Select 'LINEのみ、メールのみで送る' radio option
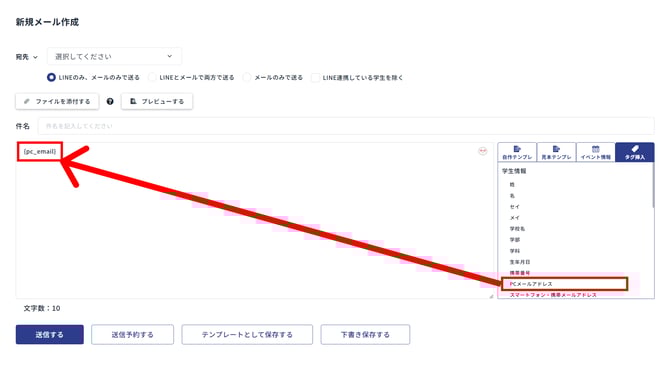The height and width of the screenshot is (369, 670). [51, 77]
